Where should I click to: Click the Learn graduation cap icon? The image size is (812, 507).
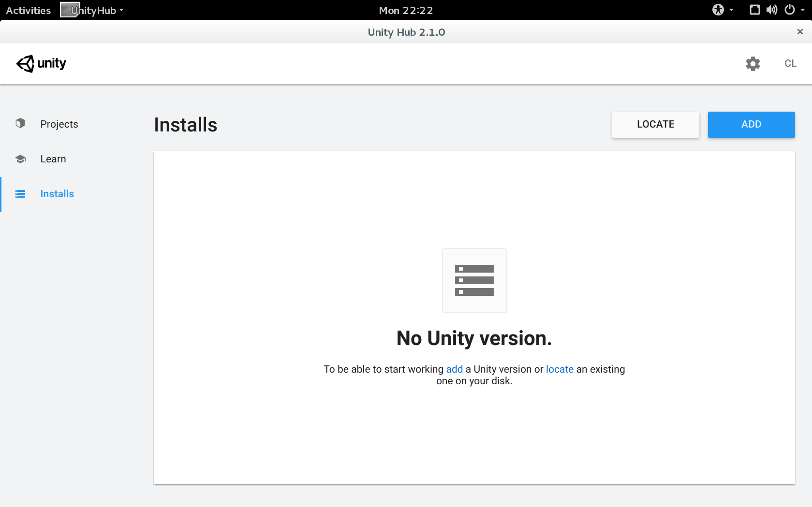[x=20, y=159]
